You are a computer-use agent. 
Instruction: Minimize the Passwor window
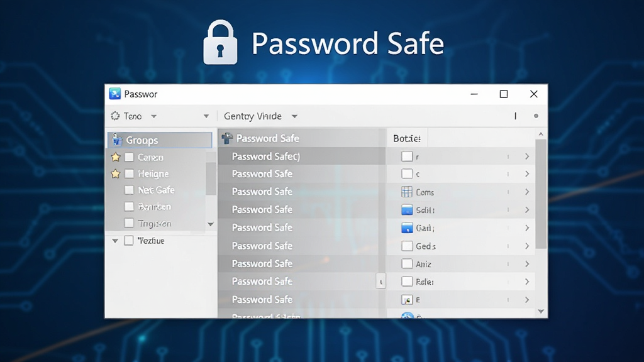pos(474,94)
